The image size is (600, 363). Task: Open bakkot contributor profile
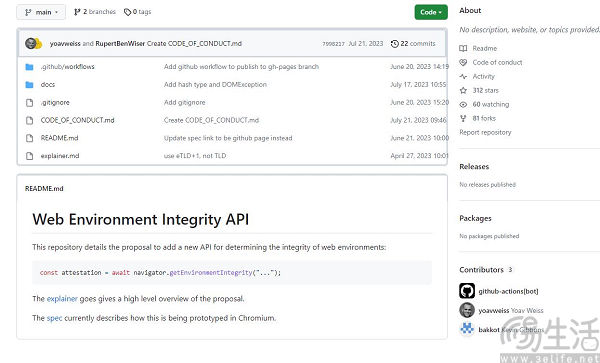pos(511,330)
